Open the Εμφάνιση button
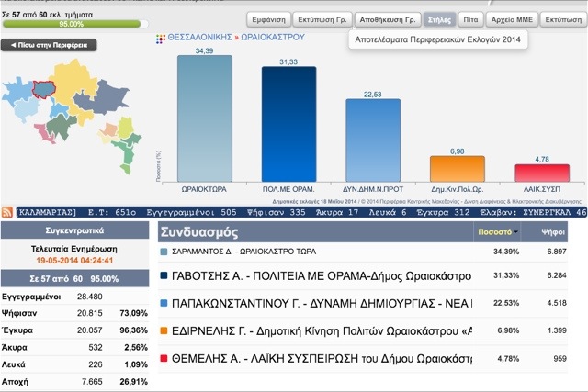Viewport: 588px width, 392px height. [268, 20]
